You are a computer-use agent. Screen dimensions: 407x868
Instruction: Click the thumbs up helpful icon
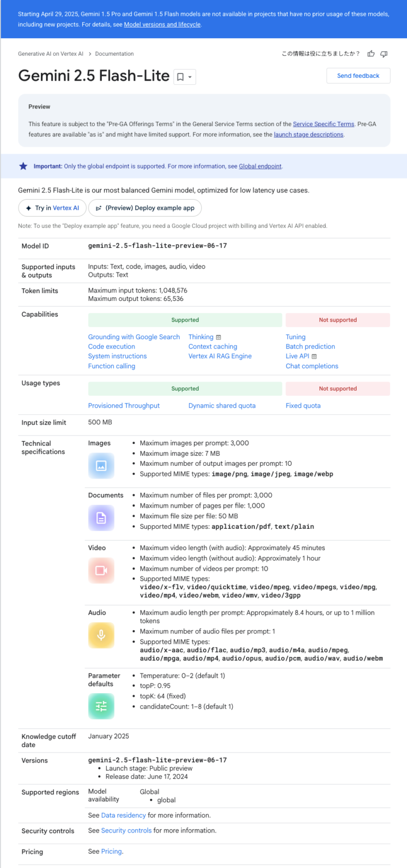point(371,54)
